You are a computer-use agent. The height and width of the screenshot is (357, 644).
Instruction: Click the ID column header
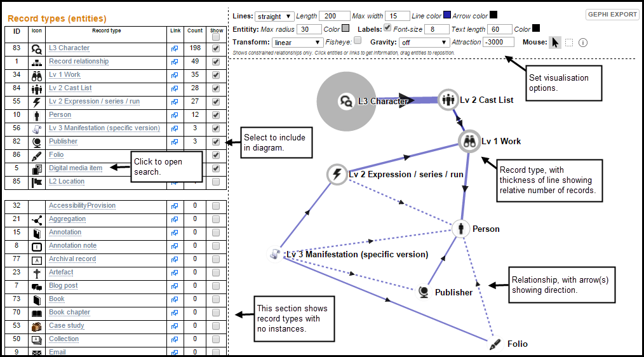[17, 31]
